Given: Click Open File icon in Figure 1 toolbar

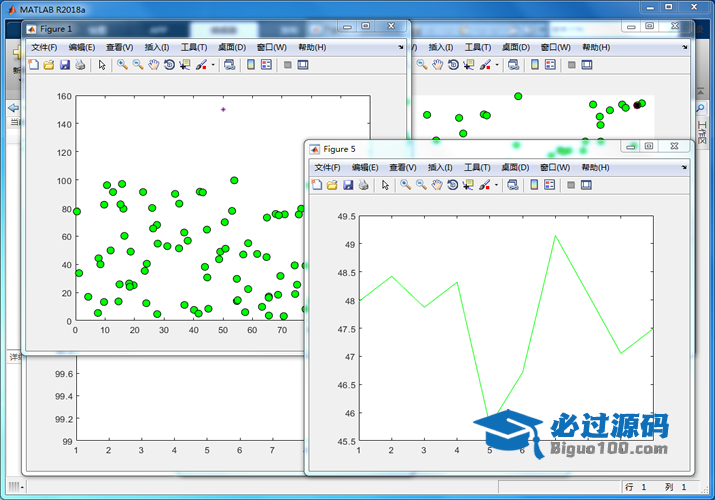Looking at the screenshot, I should click(x=49, y=65).
